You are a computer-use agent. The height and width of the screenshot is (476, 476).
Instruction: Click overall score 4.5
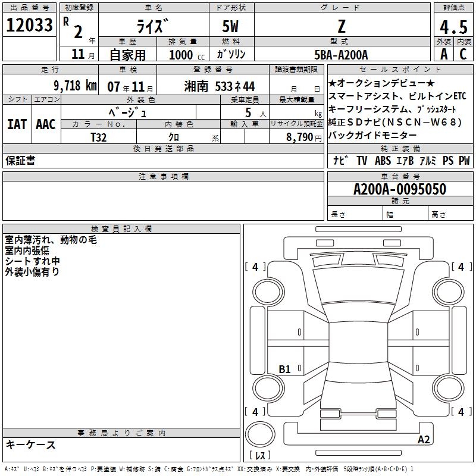point(453,27)
